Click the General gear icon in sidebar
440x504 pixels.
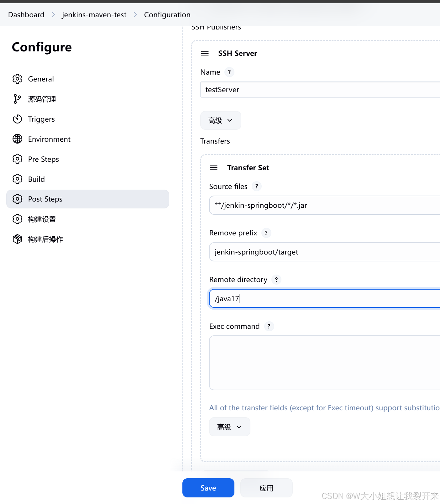point(18,79)
